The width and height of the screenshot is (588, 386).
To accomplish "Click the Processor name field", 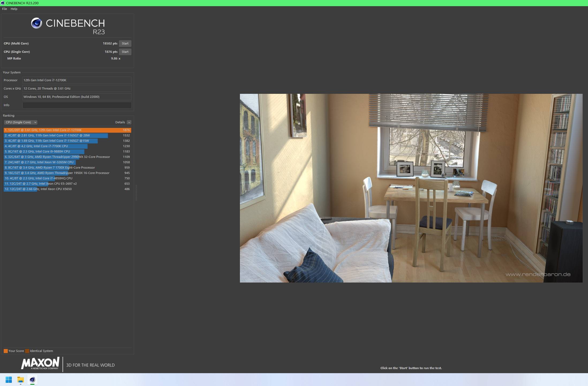I will [77, 80].
